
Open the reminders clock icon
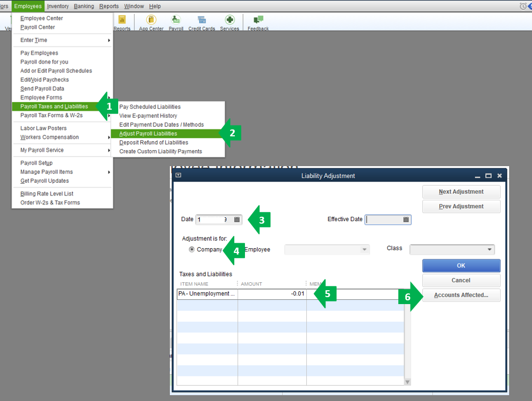point(523,6)
